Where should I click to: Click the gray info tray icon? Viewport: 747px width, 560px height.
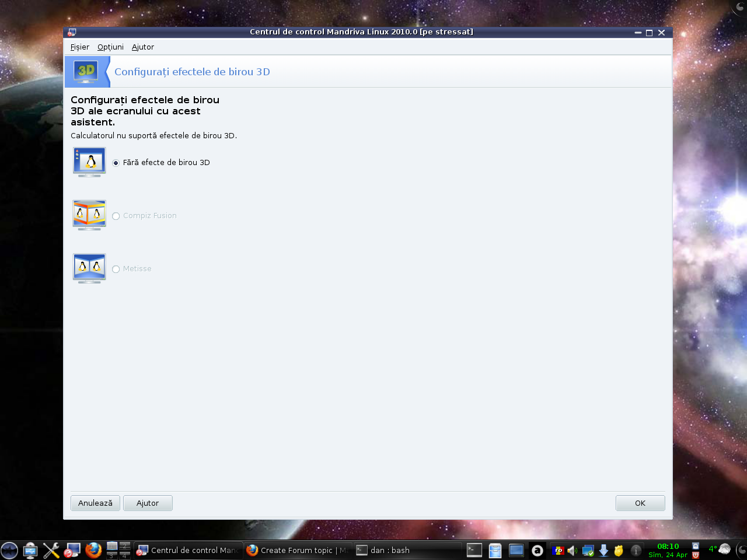coord(636,550)
